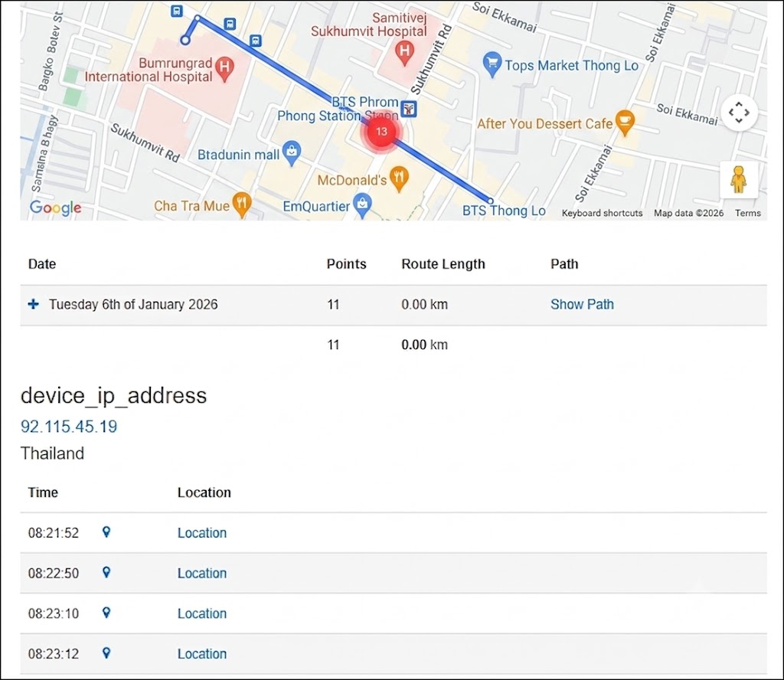This screenshot has height=680, width=784.
Task: Click Tops Market Thong Lo shopping pin
Action: click(492, 65)
